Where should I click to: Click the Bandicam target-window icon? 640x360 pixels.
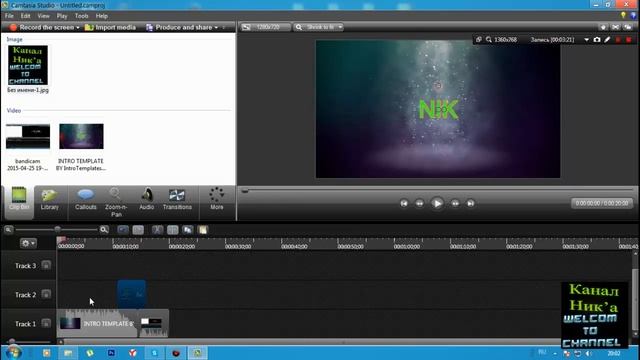[478, 40]
